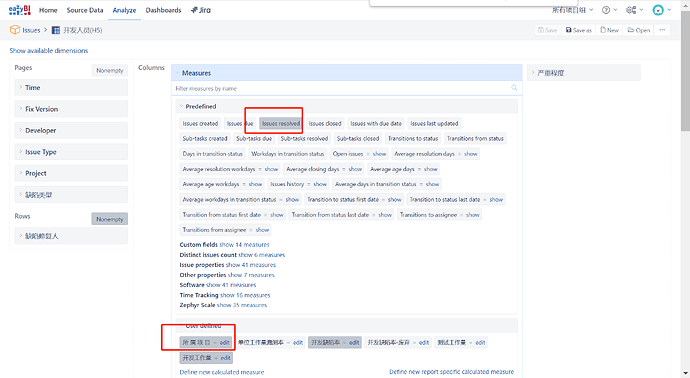Collapse the Measures panel header

pos(346,73)
